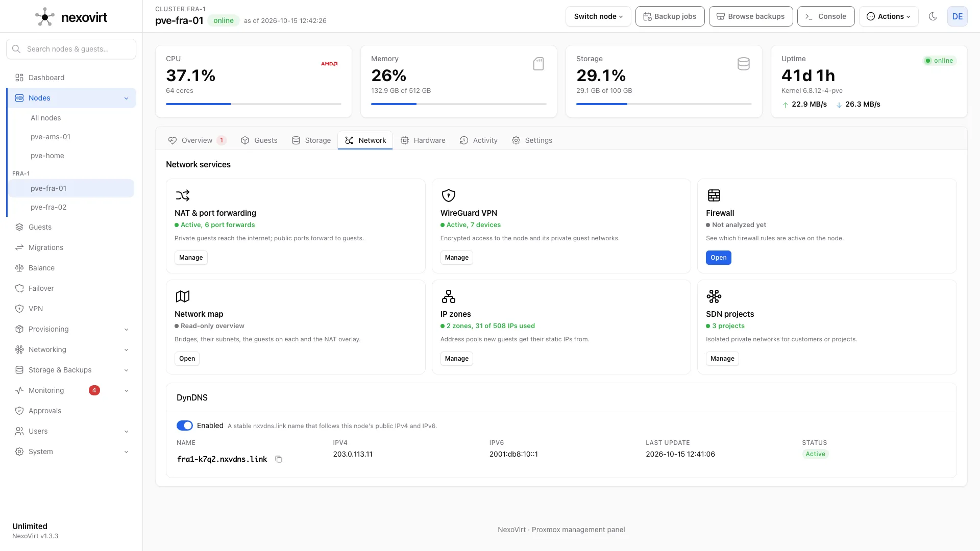Click the Memory card chip icon
This screenshot has height=551, width=980.
tap(538, 64)
